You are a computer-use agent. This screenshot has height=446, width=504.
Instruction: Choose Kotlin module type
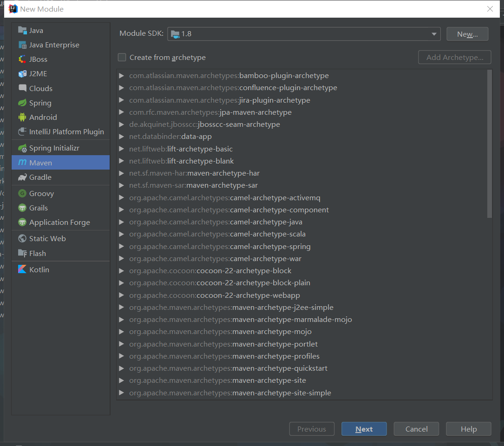[61, 269]
